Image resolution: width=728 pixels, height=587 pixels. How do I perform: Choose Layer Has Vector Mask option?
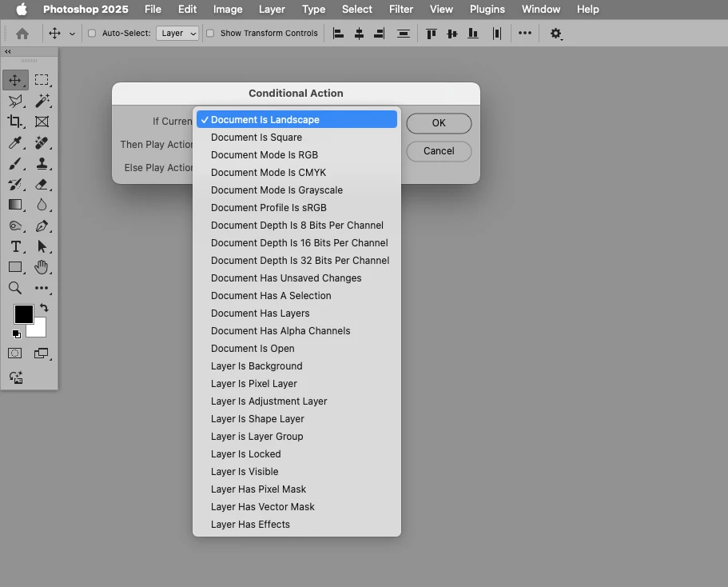click(x=296, y=506)
